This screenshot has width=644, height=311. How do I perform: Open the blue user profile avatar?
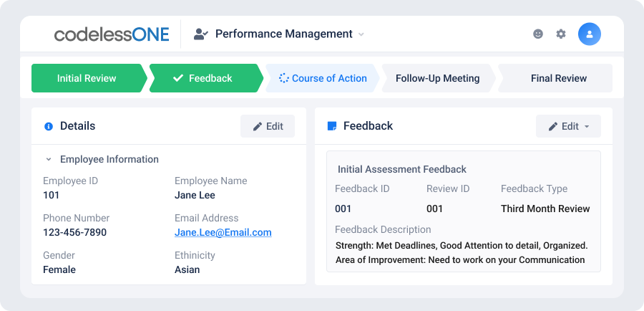coord(590,34)
